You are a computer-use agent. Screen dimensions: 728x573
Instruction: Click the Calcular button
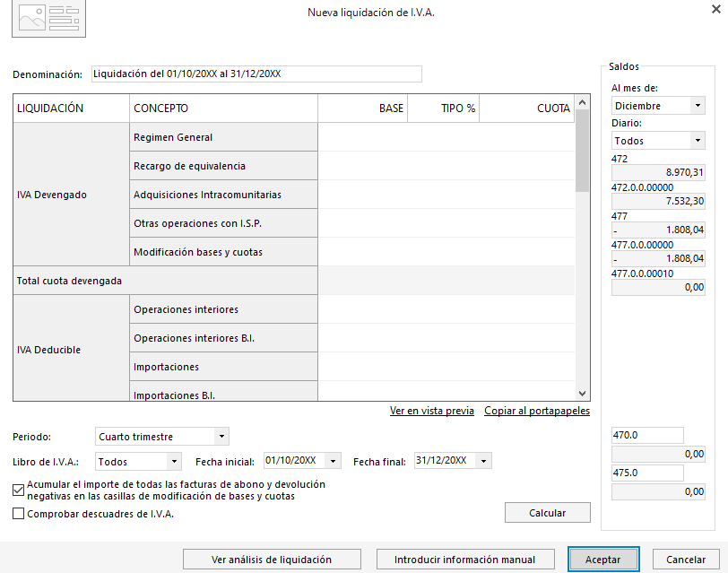[x=548, y=513]
